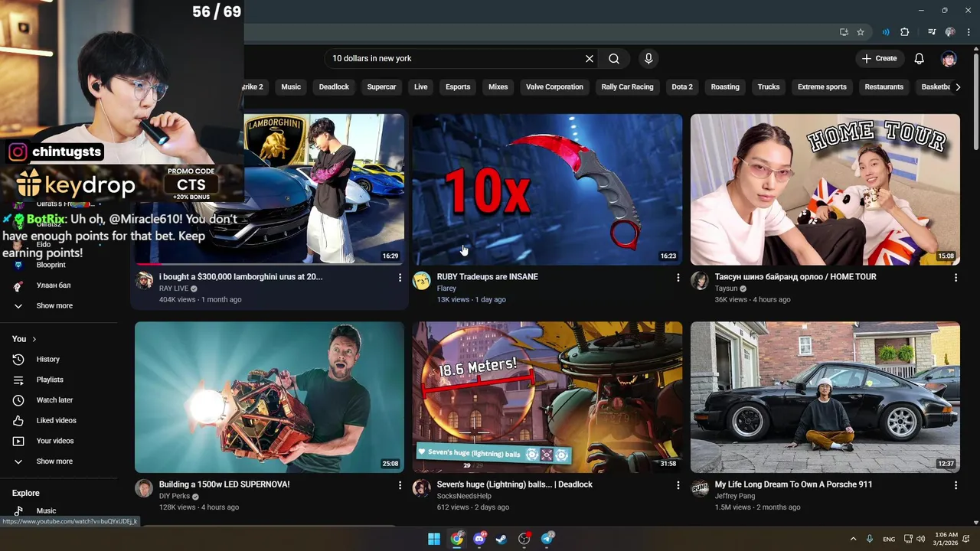Image resolution: width=980 pixels, height=551 pixels.
Task: Open the Windows Start button
Action: pyautogui.click(x=434, y=539)
